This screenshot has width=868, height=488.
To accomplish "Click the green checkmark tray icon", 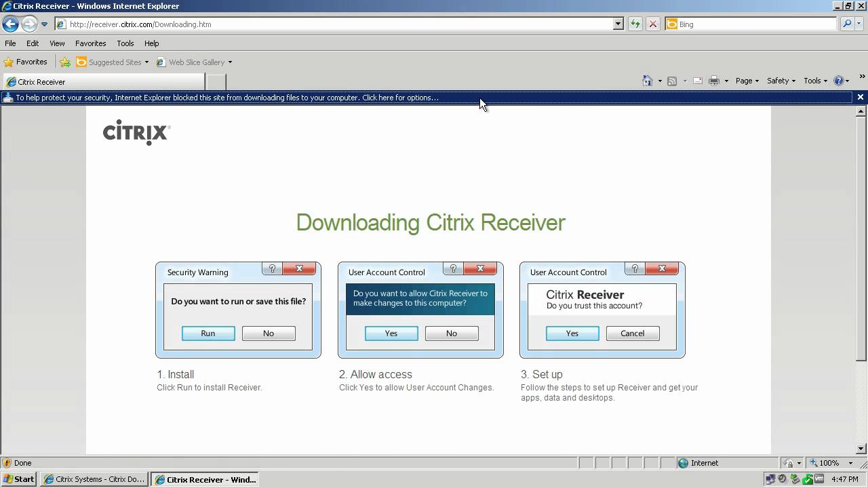I will pyautogui.click(x=808, y=479).
